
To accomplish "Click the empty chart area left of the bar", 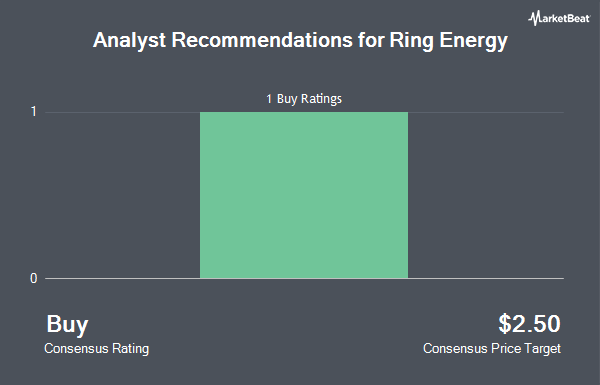I will [122, 195].
